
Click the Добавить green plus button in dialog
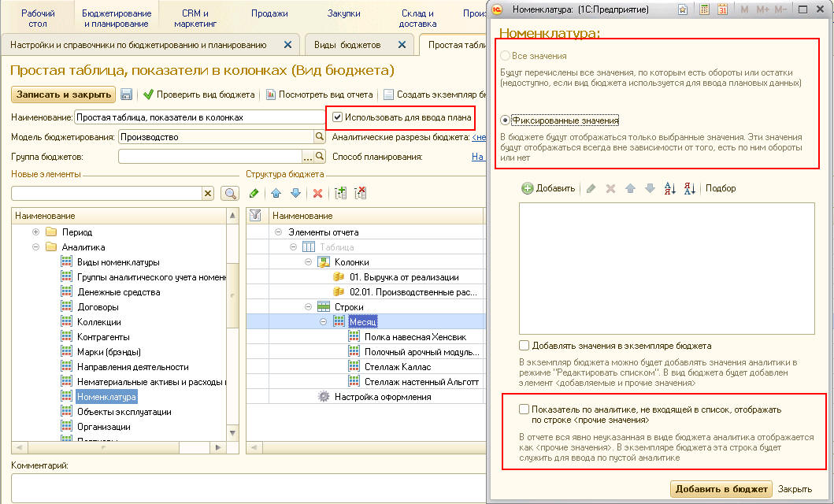click(x=548, y=188)
